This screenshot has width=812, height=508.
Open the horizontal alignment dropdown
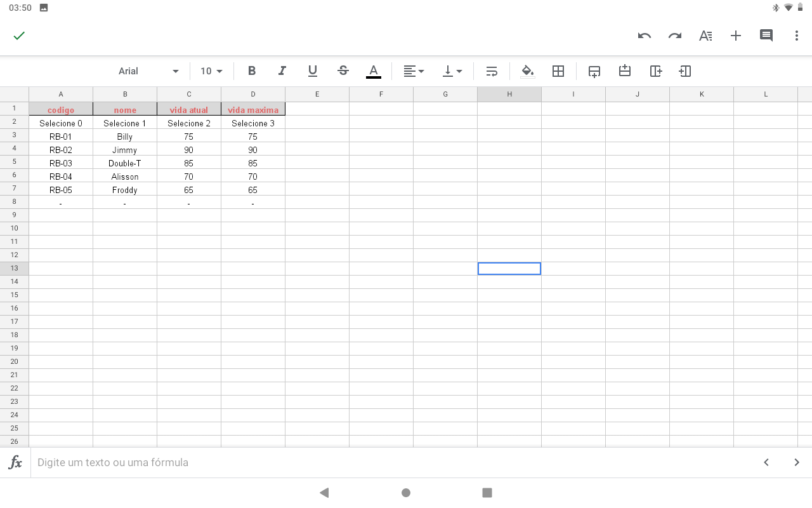click(x=414, y=71)
